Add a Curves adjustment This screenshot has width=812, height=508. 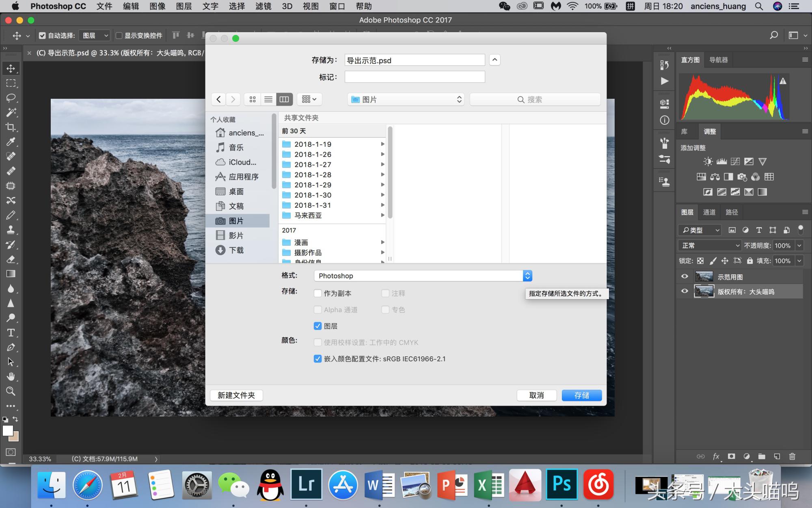(735, 162)
